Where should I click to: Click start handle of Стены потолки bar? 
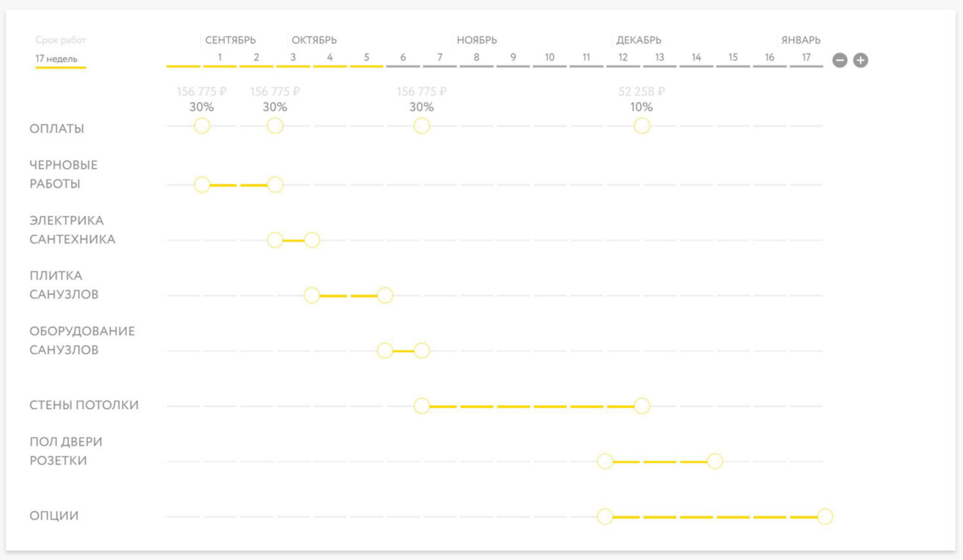(422, 406)
